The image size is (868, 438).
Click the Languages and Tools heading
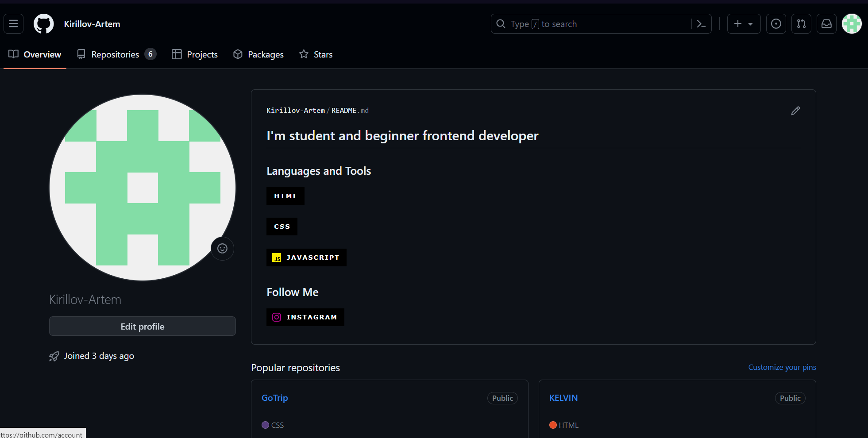[319, 171]
